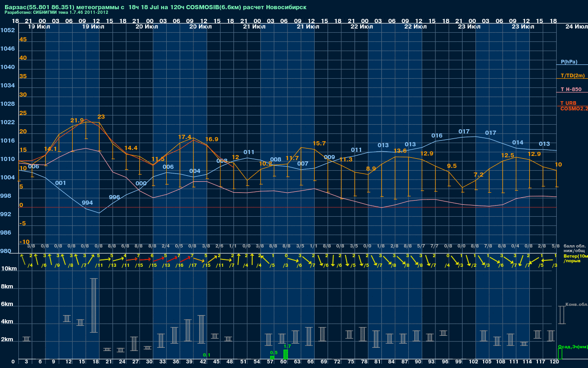Click the green precipitation bar under 1.7

286,355
